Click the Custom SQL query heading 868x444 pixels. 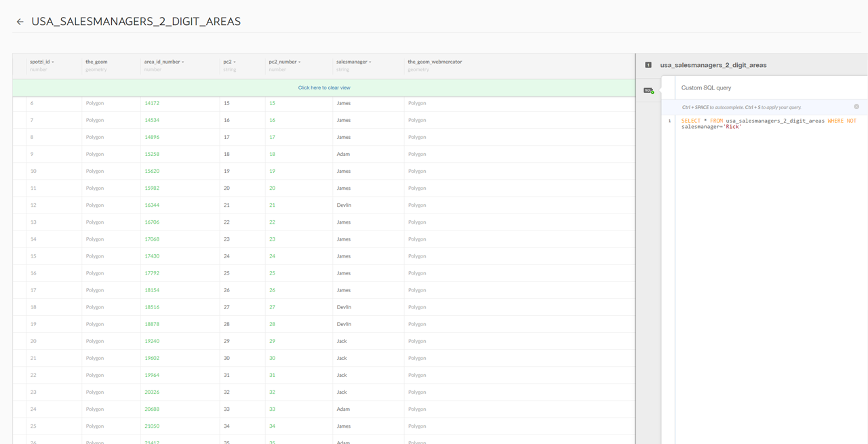pos(706,87)
